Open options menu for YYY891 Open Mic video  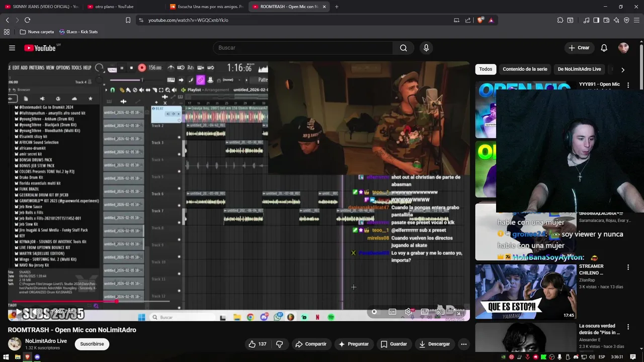tap(628, 85)
